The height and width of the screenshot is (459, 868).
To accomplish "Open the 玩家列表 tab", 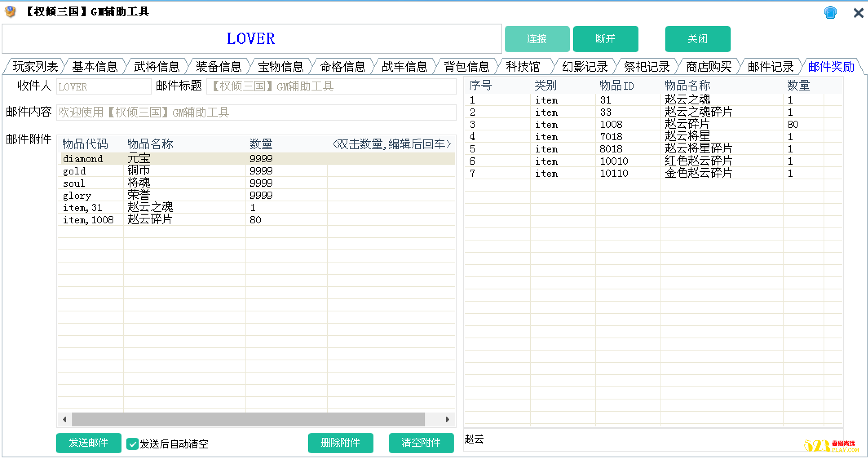I will click(35, 66).
